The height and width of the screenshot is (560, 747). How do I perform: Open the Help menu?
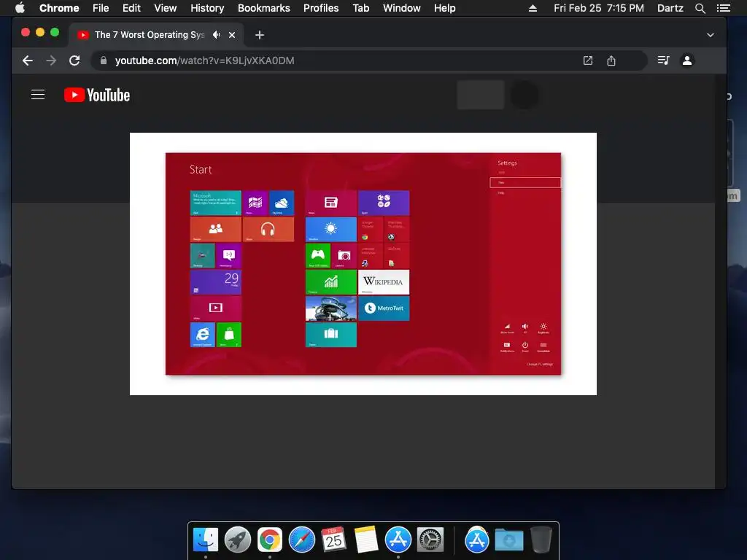[444, 8]
